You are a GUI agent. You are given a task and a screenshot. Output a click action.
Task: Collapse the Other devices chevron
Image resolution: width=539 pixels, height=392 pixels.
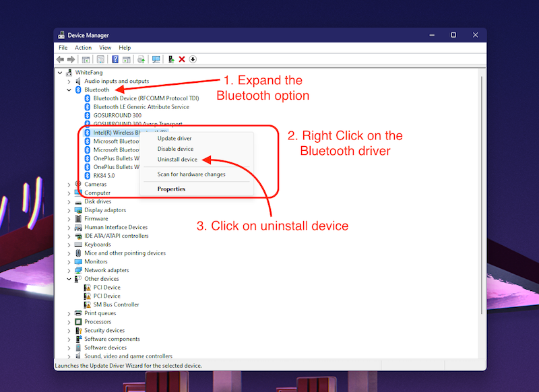(x=69, y=279)
